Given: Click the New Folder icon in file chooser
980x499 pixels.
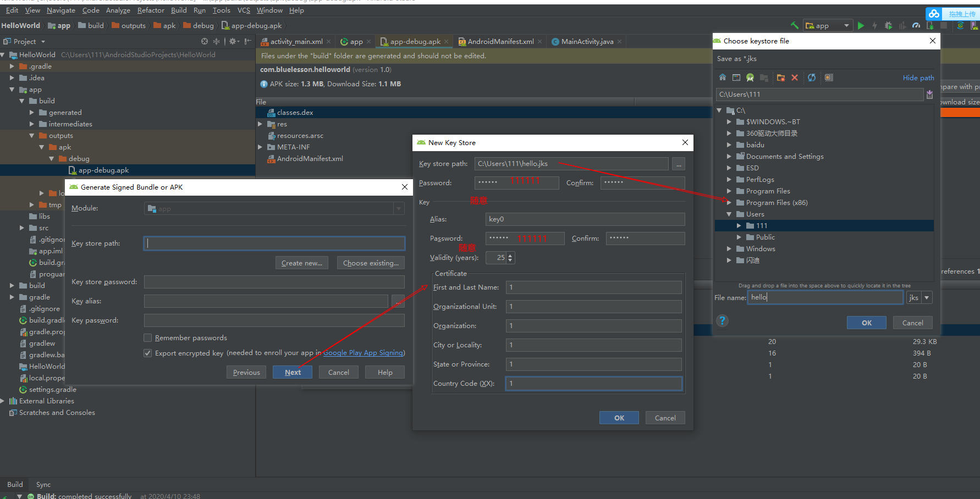Looking at the screenshot, I should point(780,77).
